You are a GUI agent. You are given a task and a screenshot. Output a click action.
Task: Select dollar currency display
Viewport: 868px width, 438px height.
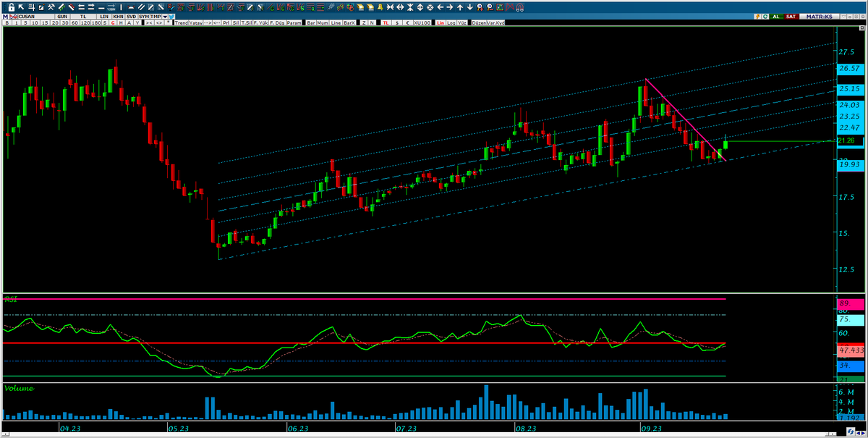coord(397,23)
